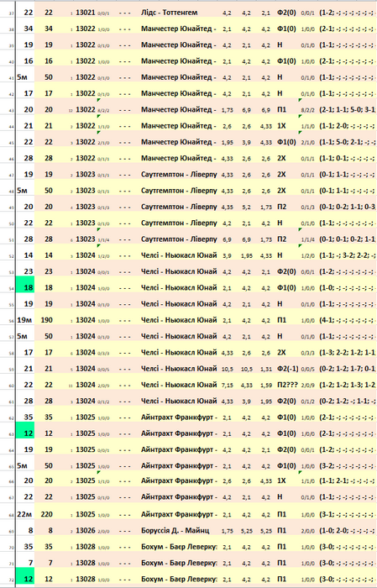
Task: Click the odds value 1,31
Action: [265, 369]
